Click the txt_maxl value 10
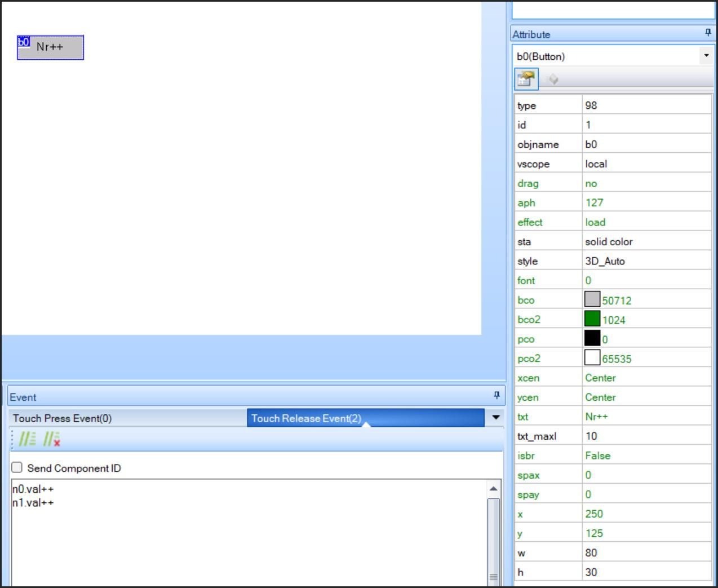This screenshot has width=718, height=588. coord(646,436)
